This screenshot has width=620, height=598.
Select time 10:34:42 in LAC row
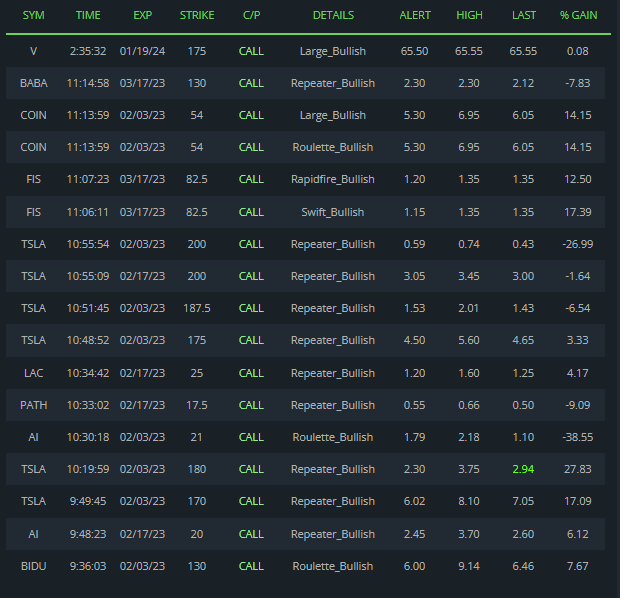coord(88,373)
